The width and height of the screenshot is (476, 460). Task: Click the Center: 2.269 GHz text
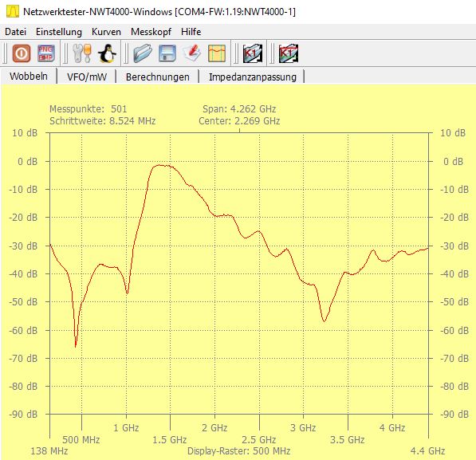click(239, 121)
